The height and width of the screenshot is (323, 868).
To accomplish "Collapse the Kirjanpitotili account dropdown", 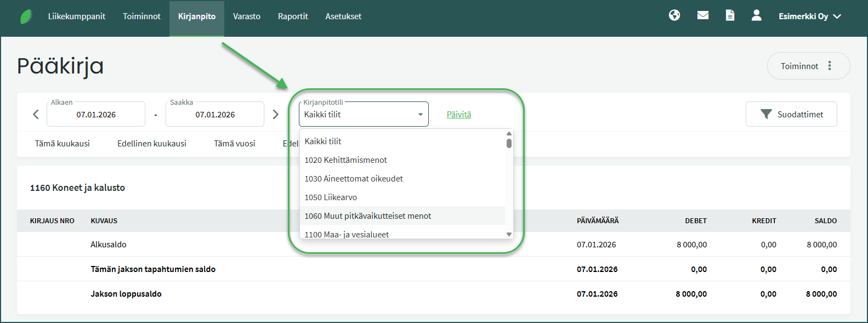I will click(x=420, y=115).
